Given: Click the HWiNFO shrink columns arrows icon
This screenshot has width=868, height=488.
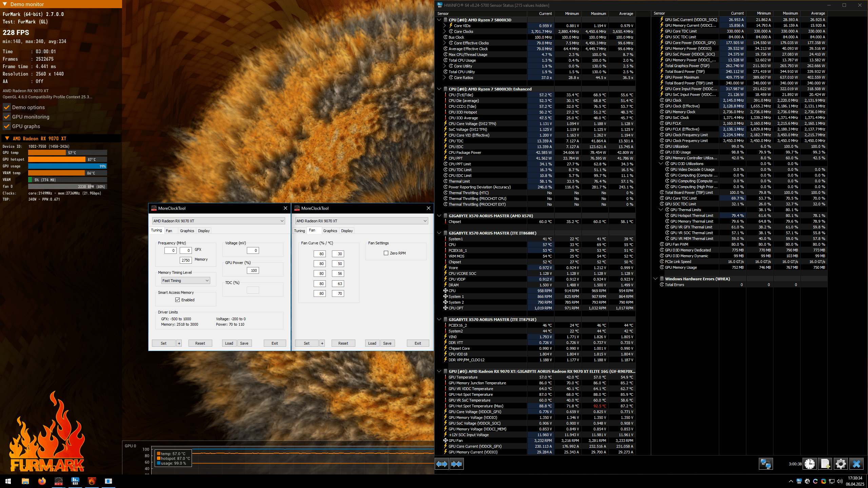Looking at the screenshot, I should pyautogui.click(x=456, y=464).
